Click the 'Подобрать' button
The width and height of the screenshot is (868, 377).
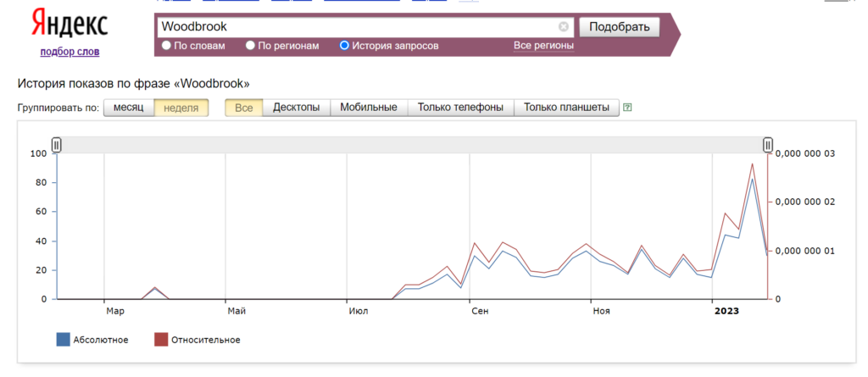coord(620,27)
